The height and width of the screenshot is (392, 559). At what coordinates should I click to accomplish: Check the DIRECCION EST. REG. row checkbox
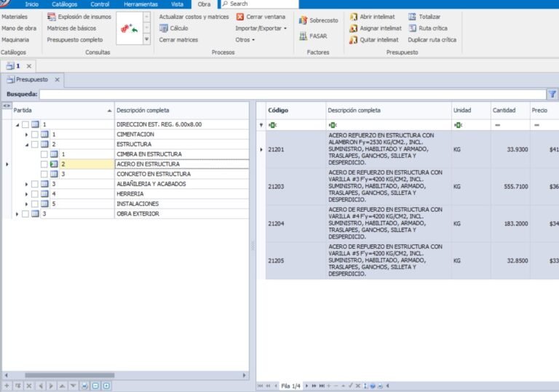click(x=25, y=124)
